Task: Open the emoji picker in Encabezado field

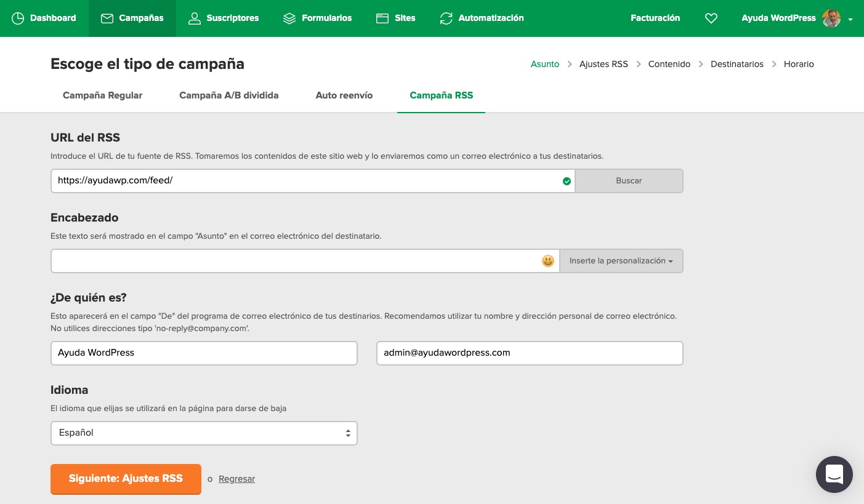Action: pos(547,261)
